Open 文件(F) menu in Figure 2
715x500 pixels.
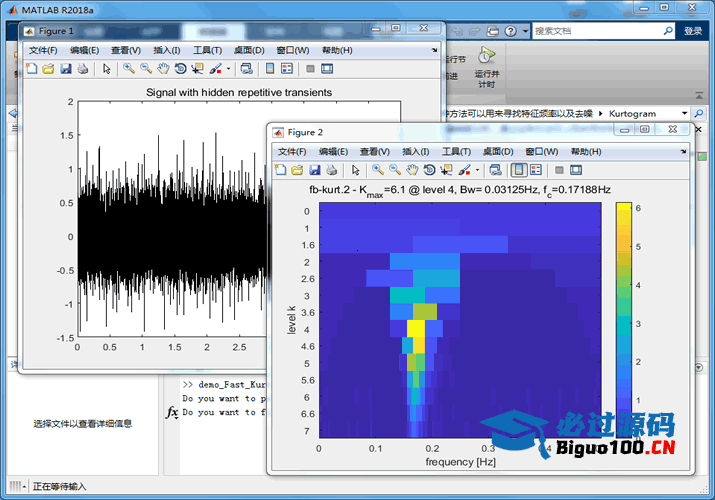[292, 151]
